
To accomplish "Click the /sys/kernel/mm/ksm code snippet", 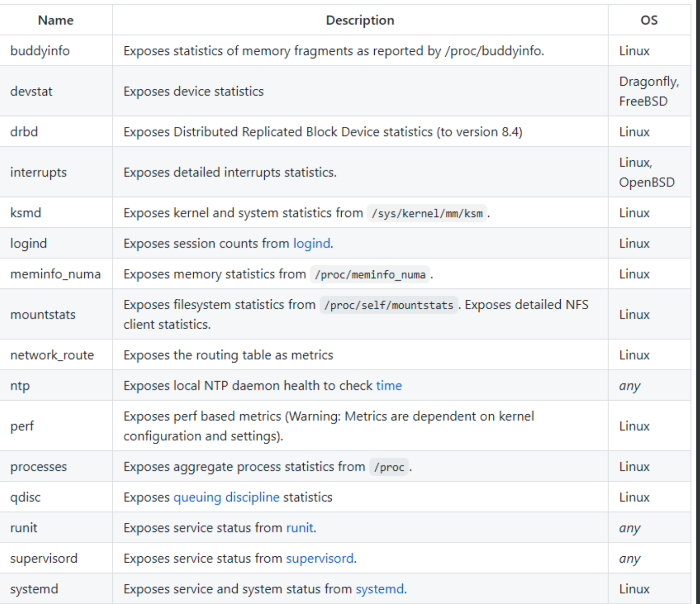I will (x=427, y=214).
